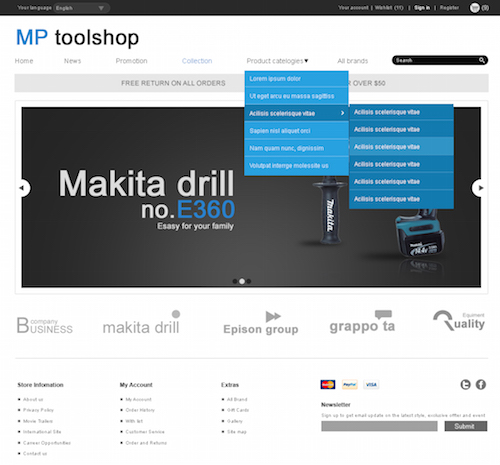This screenshot has height=465, width=500.
Task: Click the Epison group brand logo
Action: [x=261, y=323]
